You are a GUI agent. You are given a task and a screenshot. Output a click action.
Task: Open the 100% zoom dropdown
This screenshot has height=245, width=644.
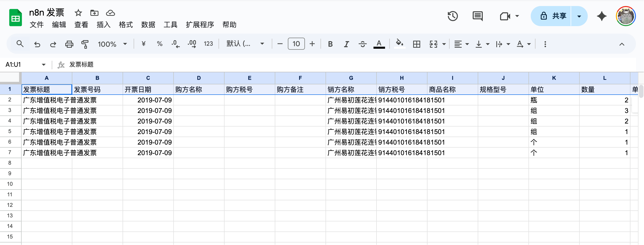(112, 44)
